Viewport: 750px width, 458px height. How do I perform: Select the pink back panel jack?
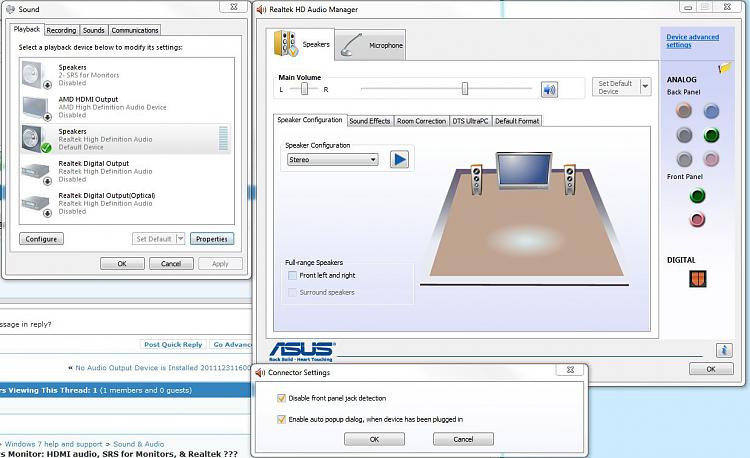[711, 159]
